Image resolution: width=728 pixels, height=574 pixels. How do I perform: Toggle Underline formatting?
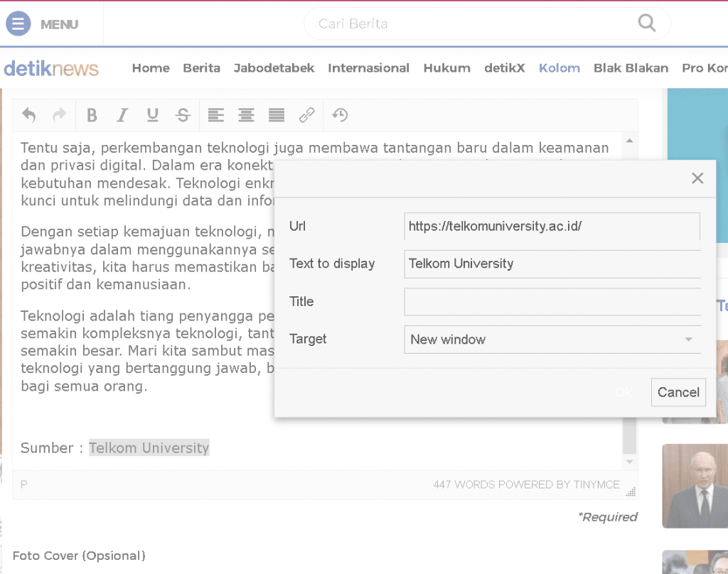click(152, 115)
